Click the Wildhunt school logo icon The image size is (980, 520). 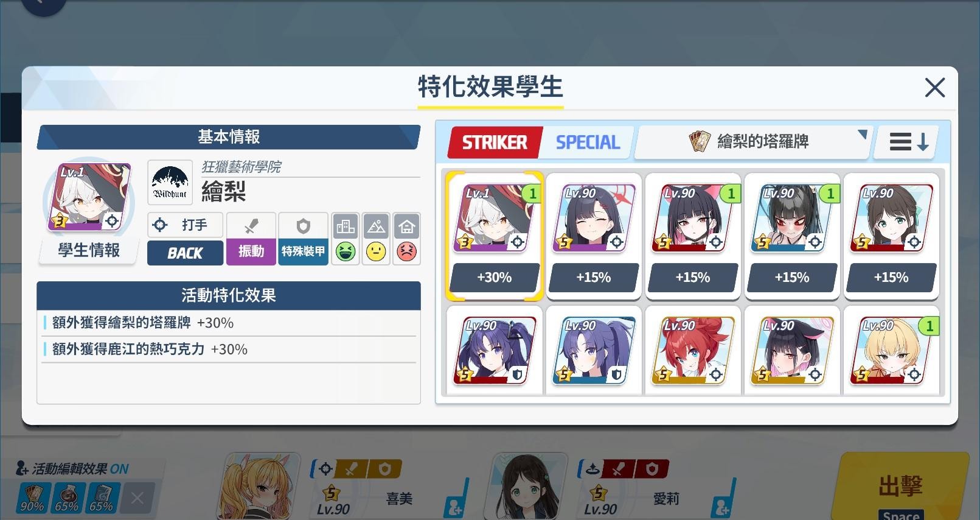point(170,182)
